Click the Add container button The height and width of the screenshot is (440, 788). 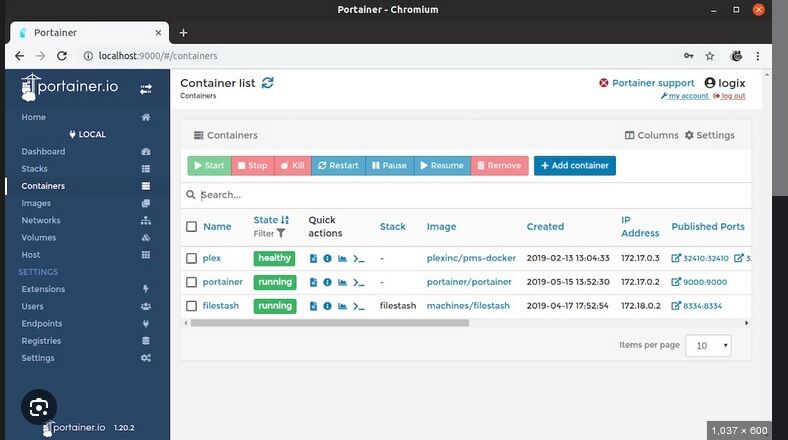[x=575, y=166]
